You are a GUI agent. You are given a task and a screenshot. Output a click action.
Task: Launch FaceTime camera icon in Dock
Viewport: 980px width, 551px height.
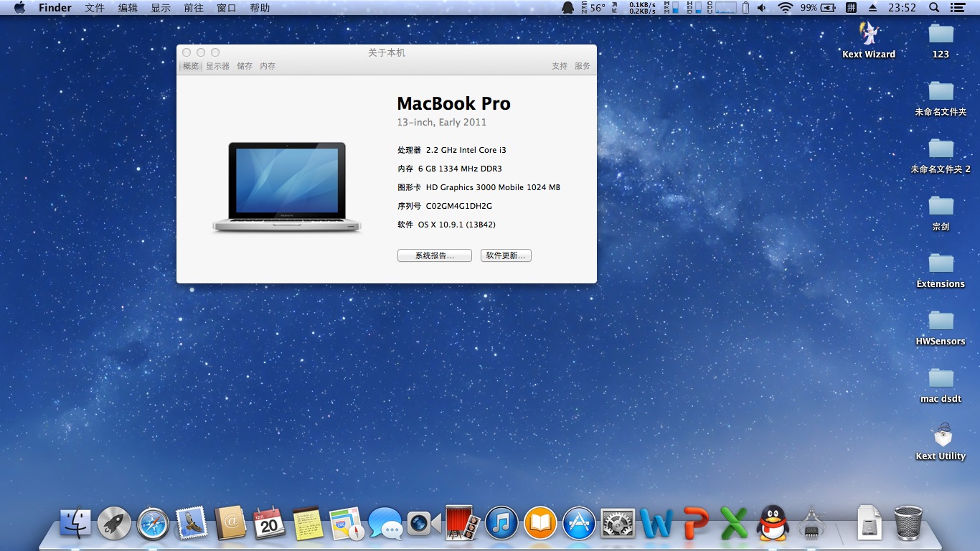point(425,523)
